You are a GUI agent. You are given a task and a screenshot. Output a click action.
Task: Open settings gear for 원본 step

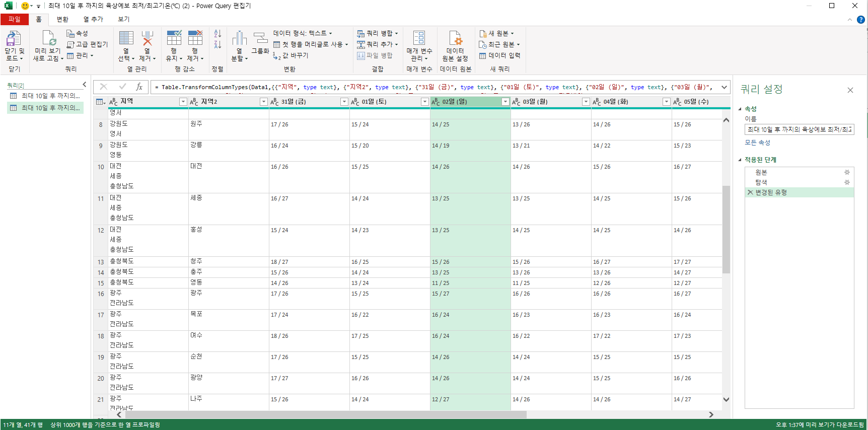click(x=847, y=172)
